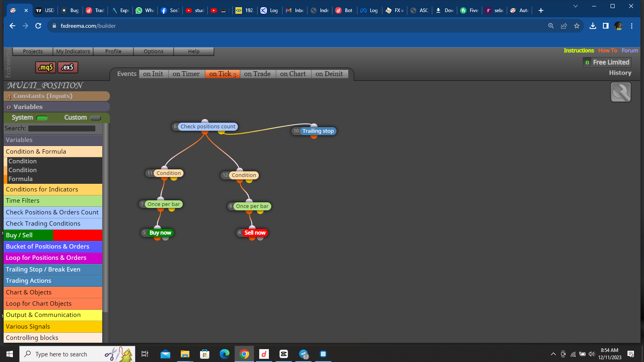Expand Bucket of Positions & Orders category
644x362 pixels.
[x=53, y=247]
